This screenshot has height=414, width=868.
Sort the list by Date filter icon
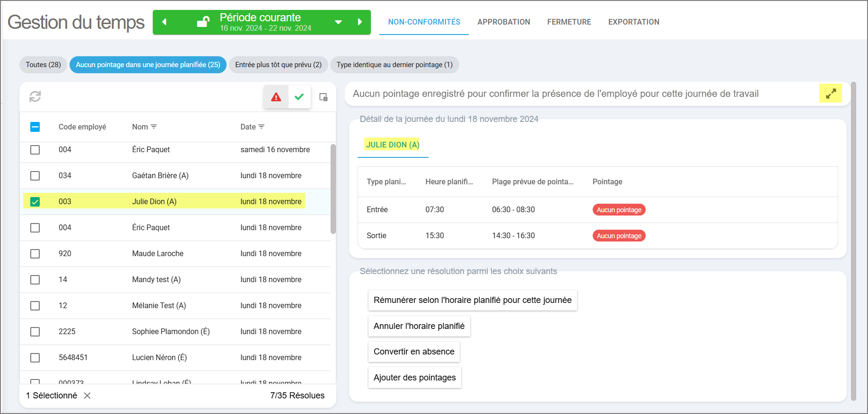coord(262,127)
